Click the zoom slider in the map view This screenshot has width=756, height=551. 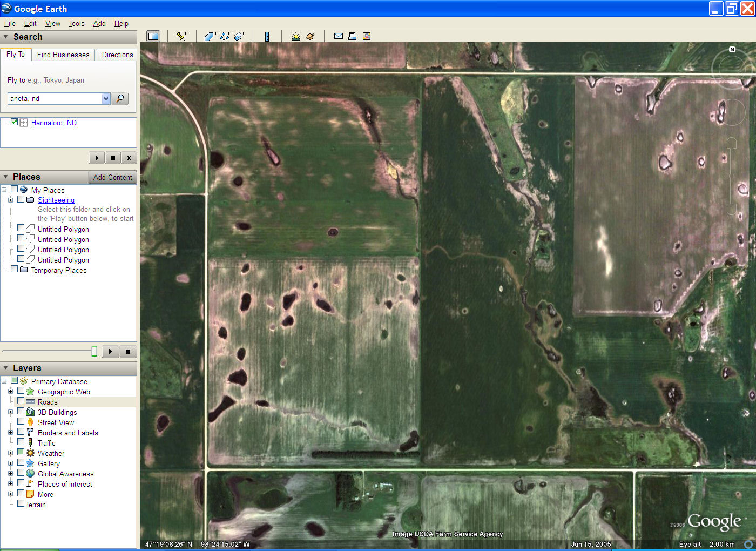coord(732,176)
